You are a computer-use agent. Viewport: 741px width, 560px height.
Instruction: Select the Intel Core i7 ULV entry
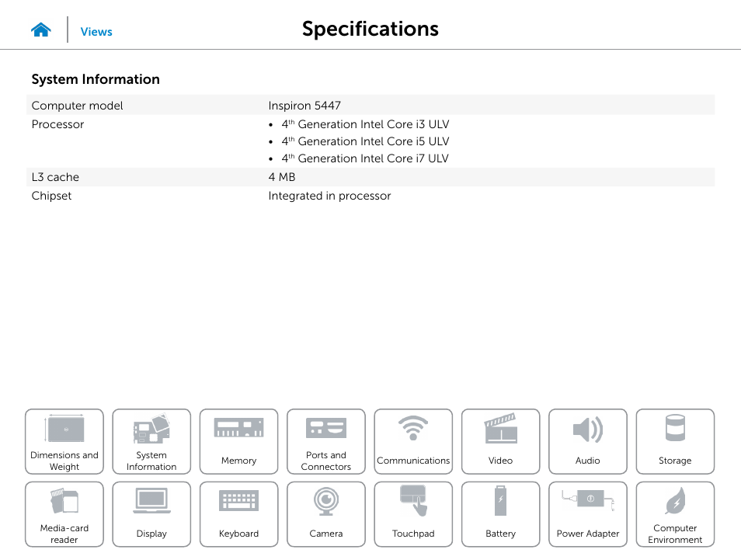tap(365, 158)
